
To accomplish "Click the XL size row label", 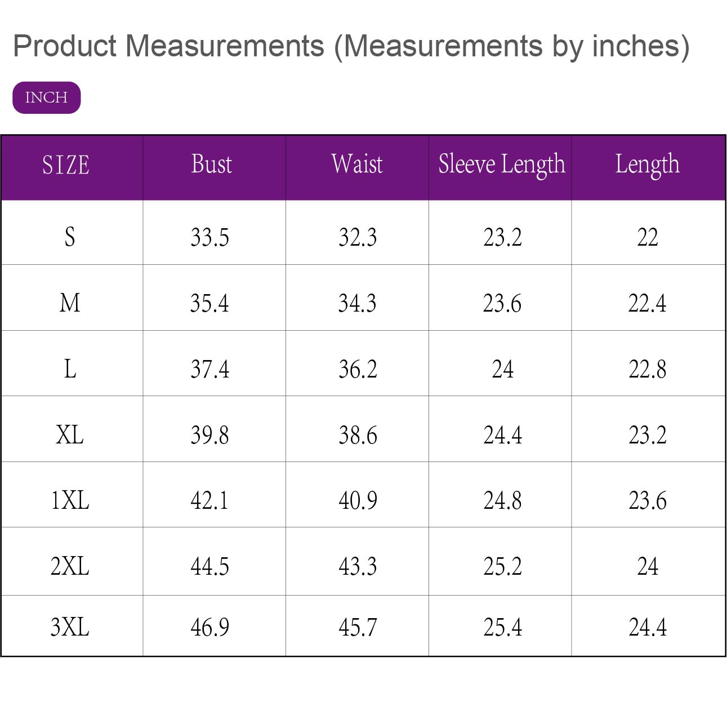I will (70, 435).
